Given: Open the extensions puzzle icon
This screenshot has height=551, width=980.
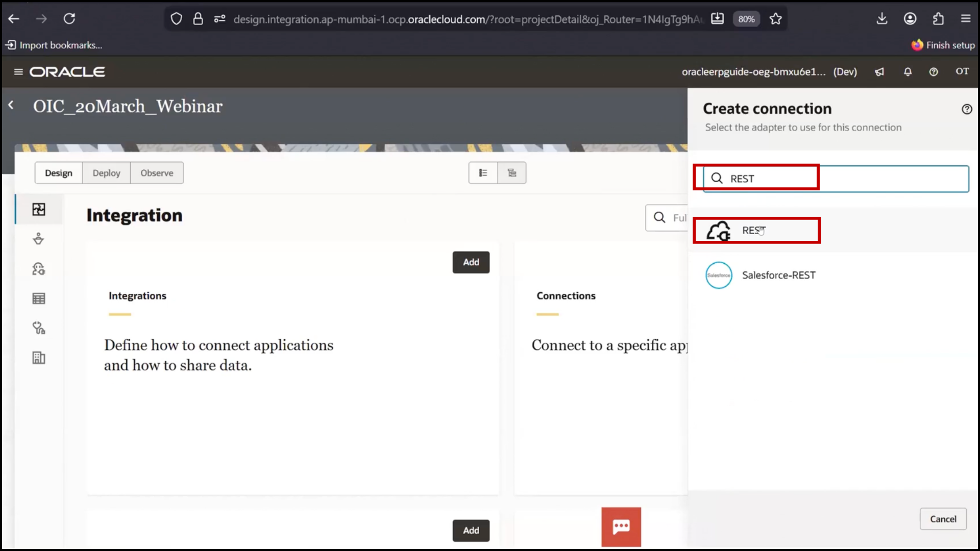Looking at the screenshot, I should pyautogui.click(x=938, y=19).
